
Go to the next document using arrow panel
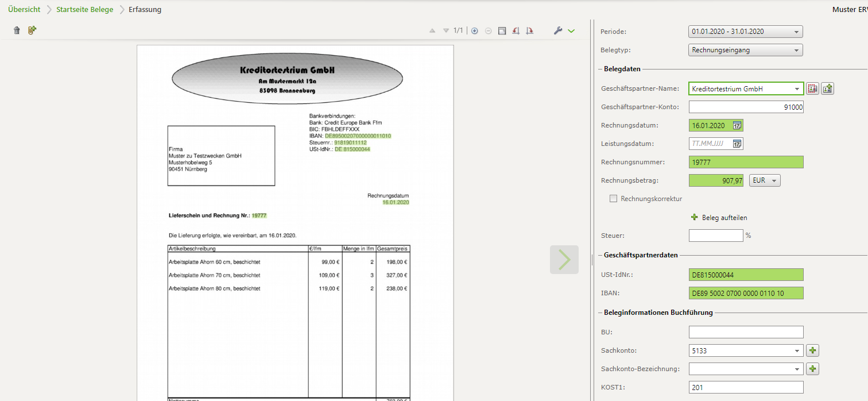(564, 260)
